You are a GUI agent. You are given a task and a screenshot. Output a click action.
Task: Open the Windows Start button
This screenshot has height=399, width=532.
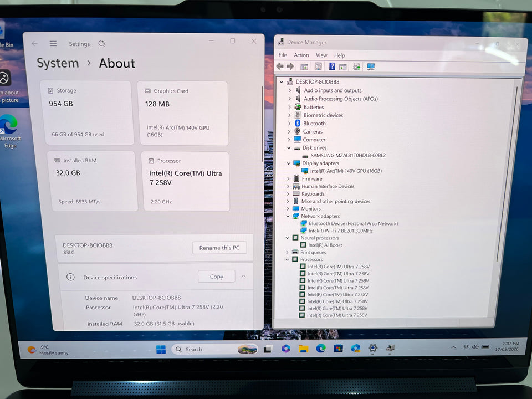(x=161, y=350)
